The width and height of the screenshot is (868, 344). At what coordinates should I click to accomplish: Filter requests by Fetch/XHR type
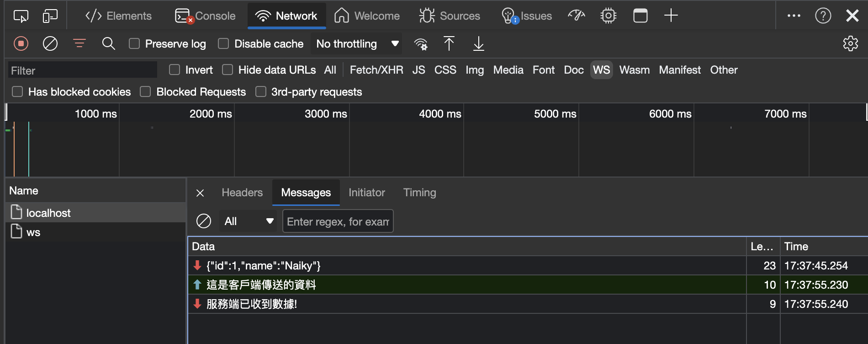[x=376, y=70]
